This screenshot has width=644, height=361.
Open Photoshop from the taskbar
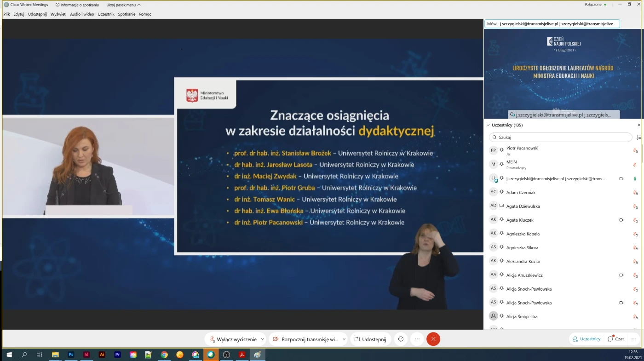tap(71, 355)
